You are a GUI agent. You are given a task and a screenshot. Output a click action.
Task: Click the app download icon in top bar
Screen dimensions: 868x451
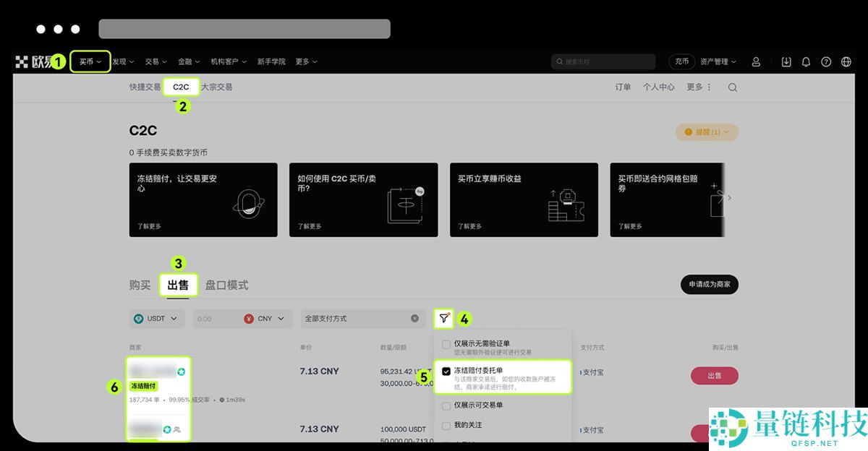[786, 61]
